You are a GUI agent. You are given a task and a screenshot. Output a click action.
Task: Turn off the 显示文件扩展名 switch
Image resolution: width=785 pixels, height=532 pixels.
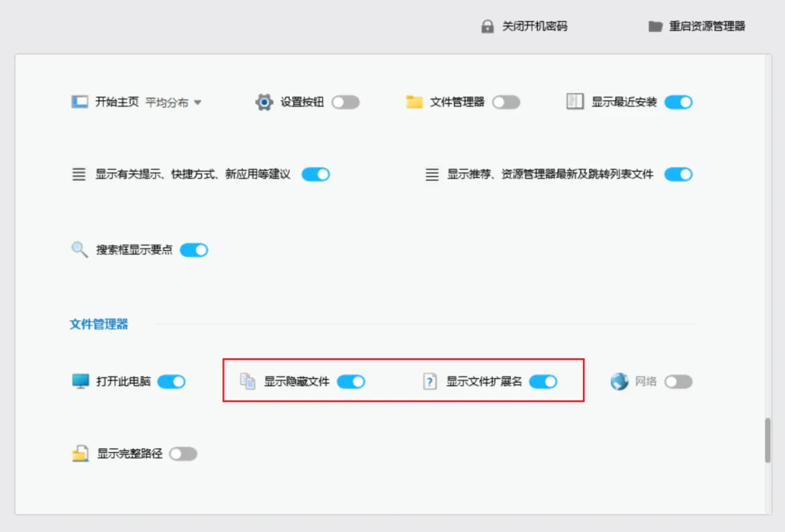click(x=543, y=381)
